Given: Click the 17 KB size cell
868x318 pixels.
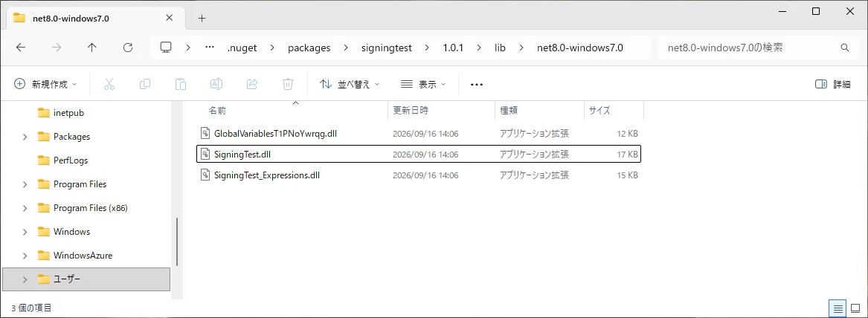Looking at the screenshot, I should click(x=629, y=155).
